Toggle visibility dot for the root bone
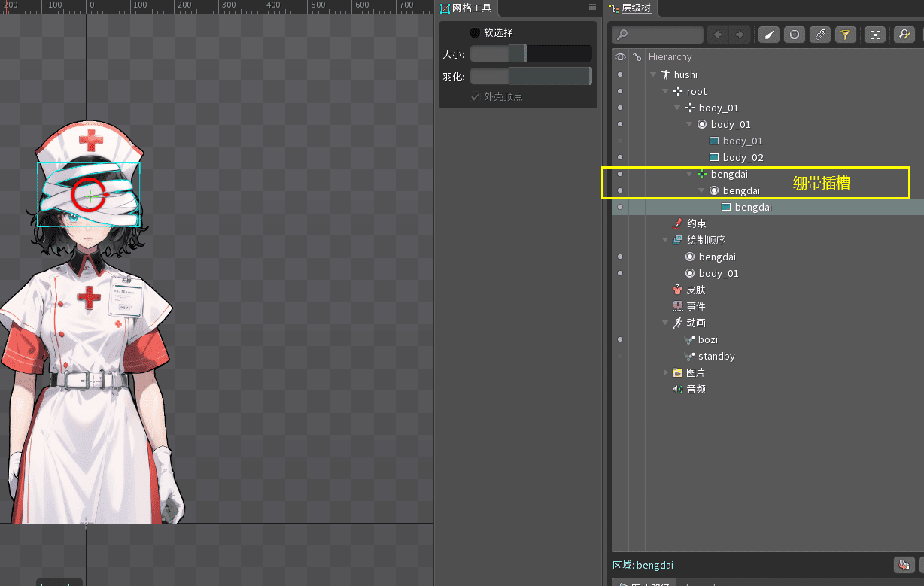 pos(620,92)
